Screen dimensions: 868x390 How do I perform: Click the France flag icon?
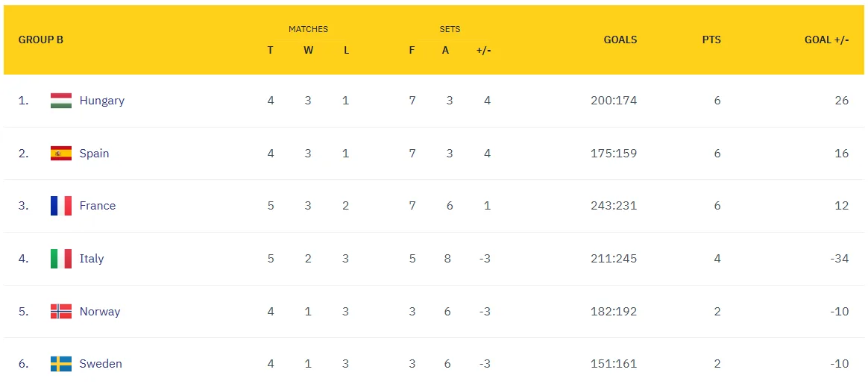[61, 206]
